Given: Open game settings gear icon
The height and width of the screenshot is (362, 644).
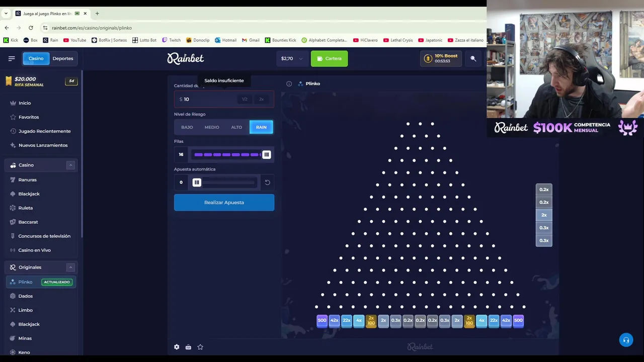Looking at the screenshot, I should [177, 347].
